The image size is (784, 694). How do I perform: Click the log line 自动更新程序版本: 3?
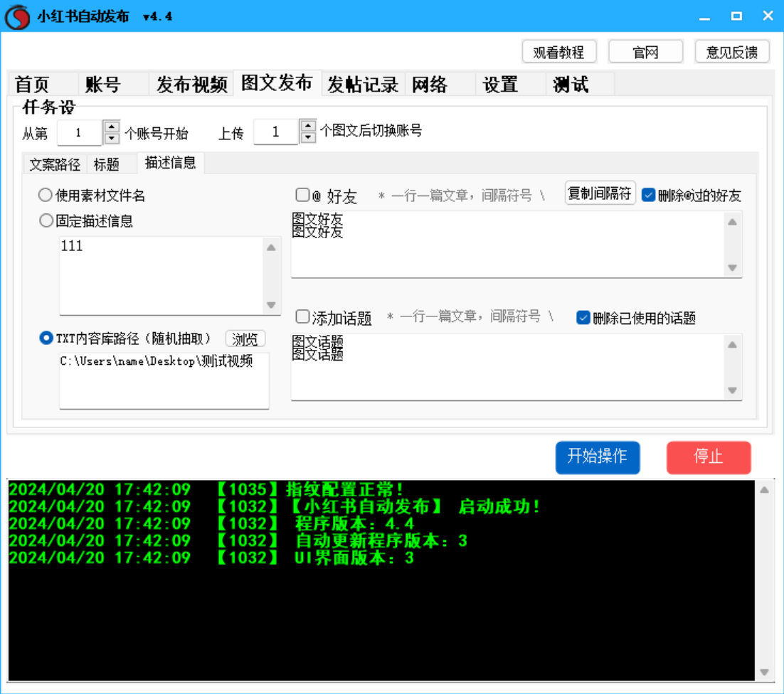point(238,540)
